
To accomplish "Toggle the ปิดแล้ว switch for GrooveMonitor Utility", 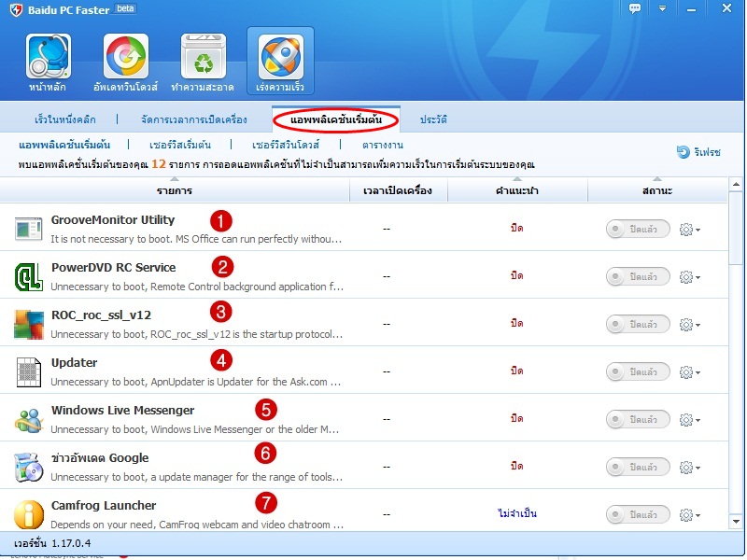I will coord(638,228).
